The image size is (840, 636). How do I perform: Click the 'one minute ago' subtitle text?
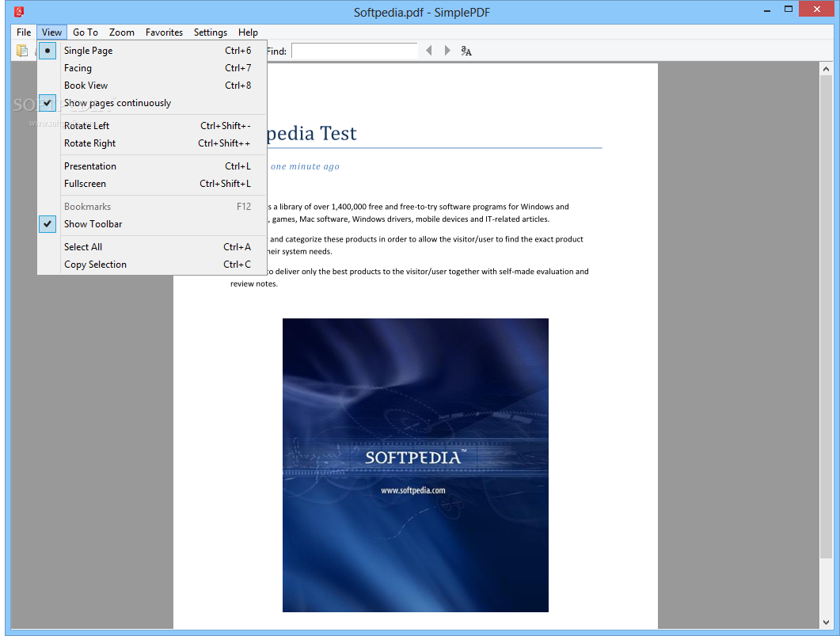tap(305, 166)
